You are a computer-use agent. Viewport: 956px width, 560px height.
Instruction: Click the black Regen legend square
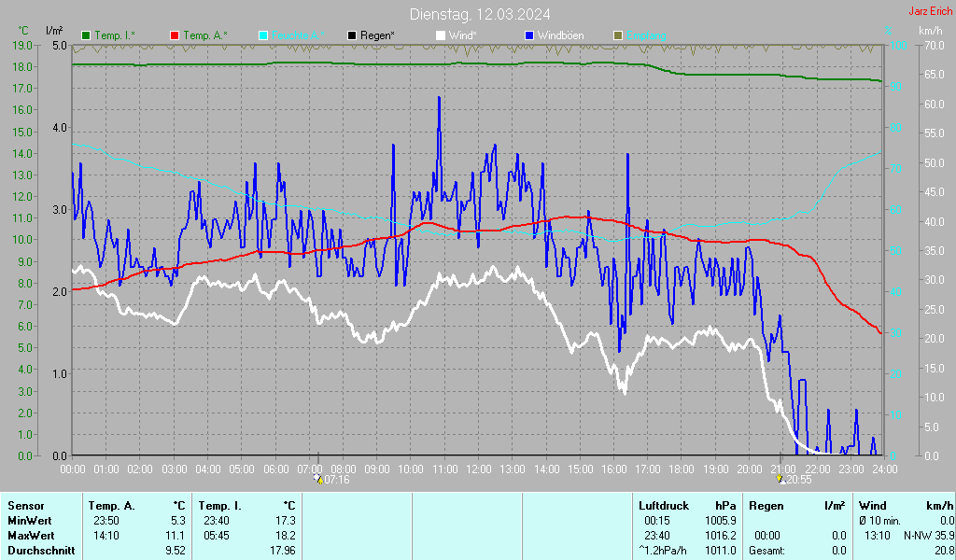[352, 35]
